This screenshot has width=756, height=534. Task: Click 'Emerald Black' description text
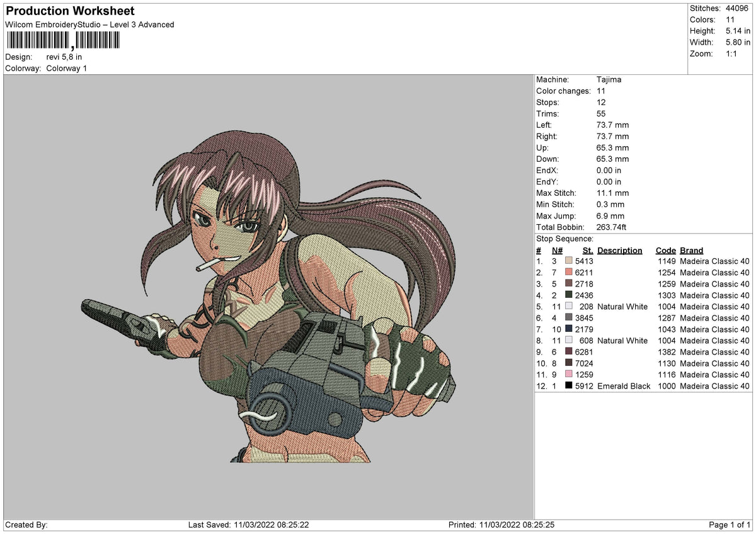(624, 386)
